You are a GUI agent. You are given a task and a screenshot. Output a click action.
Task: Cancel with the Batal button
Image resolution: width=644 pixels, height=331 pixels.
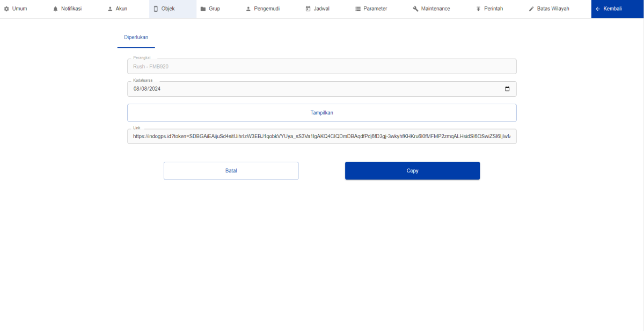[x=231, y=171]
